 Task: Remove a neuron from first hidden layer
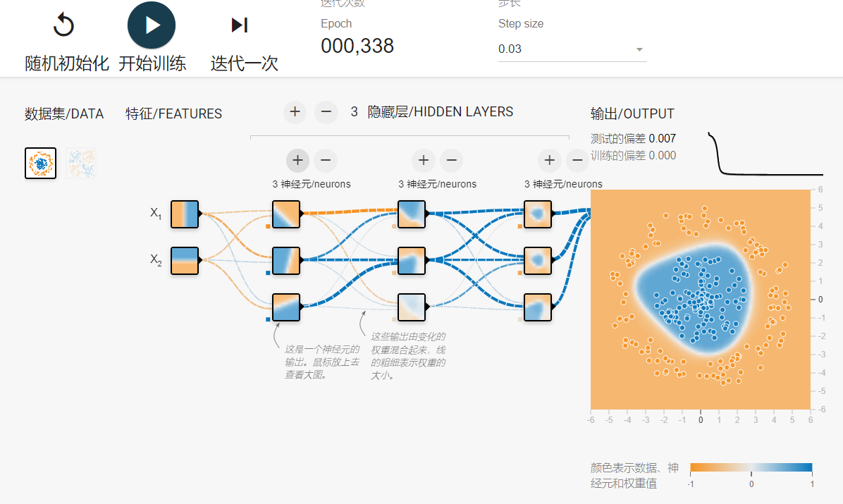325,161
